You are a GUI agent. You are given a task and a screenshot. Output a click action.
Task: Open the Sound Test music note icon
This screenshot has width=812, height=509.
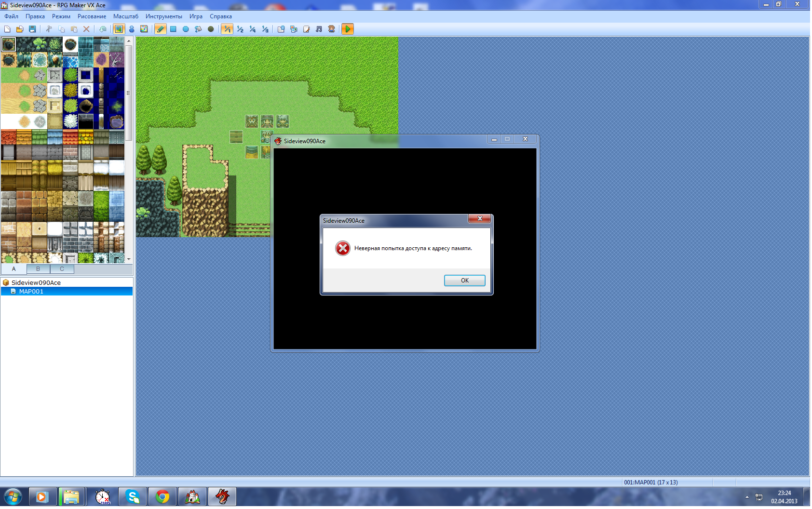[x=319, y=29]
